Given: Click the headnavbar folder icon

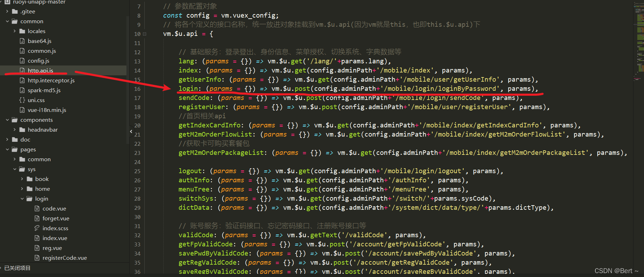Looking at the screenshot, I should [22, 130].
